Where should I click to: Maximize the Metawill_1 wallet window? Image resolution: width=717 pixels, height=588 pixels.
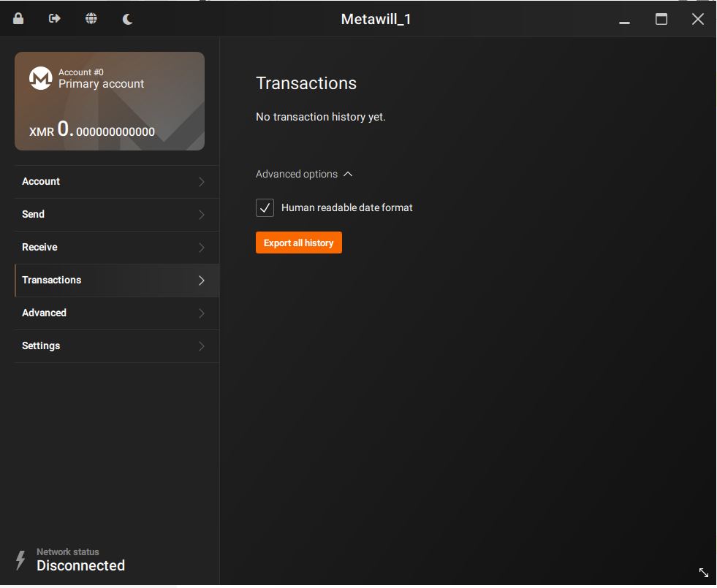tap(661, 20)
